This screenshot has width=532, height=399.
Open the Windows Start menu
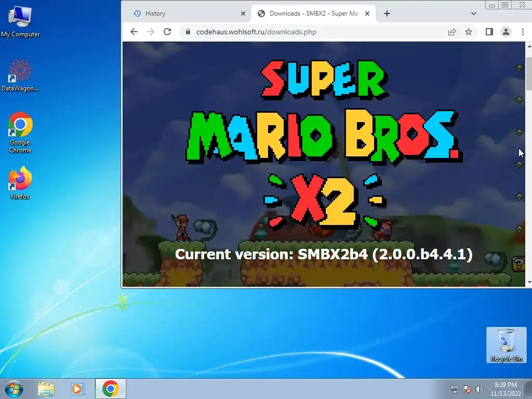click(x=14, y=389)
